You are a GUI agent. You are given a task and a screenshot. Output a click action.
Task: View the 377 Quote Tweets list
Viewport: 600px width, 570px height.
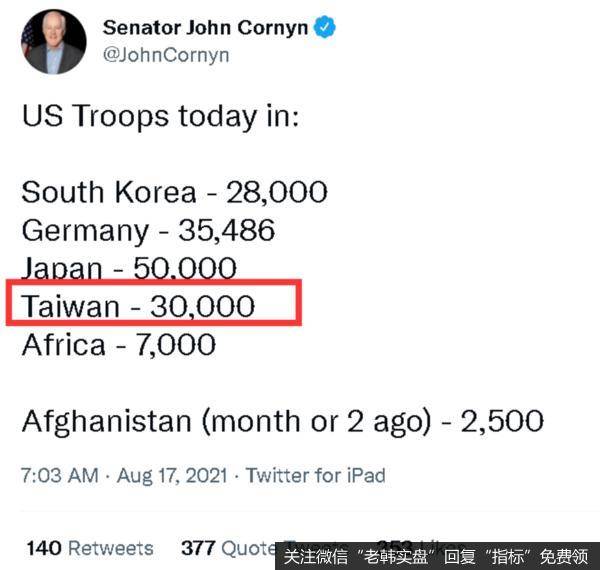coord(228,548)
